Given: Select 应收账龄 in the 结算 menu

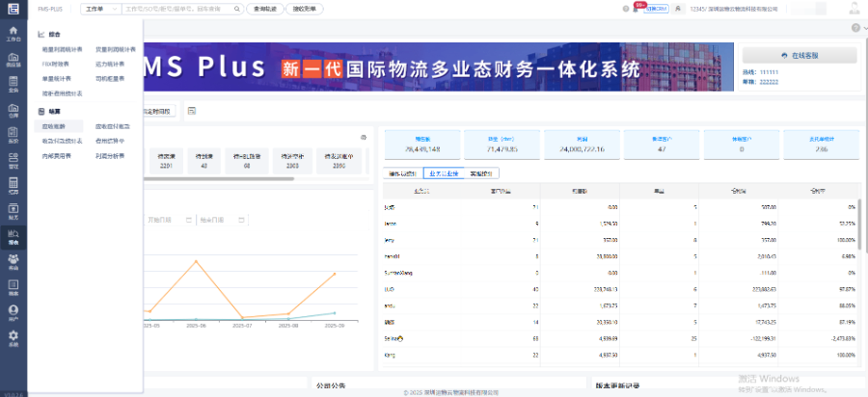Looking at the screenshot, I should point(53,126).
